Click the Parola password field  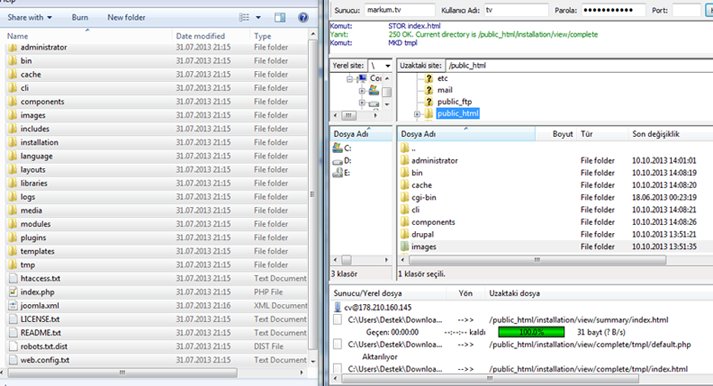tap(613, 10)
